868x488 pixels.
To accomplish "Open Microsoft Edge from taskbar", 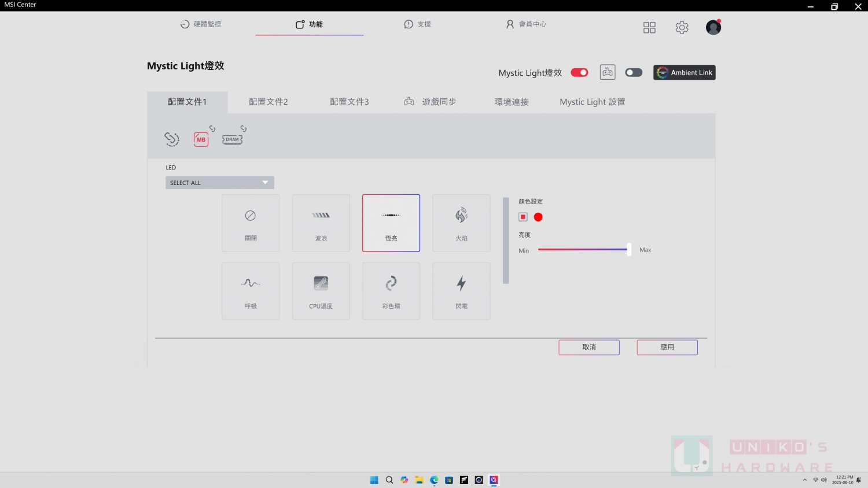I will (434, 480).
